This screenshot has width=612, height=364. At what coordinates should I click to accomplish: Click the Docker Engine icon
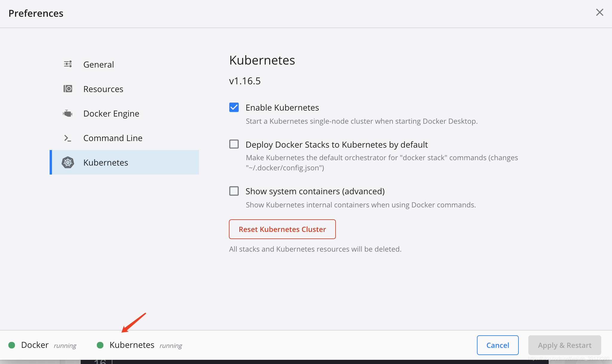coord(68,113)
